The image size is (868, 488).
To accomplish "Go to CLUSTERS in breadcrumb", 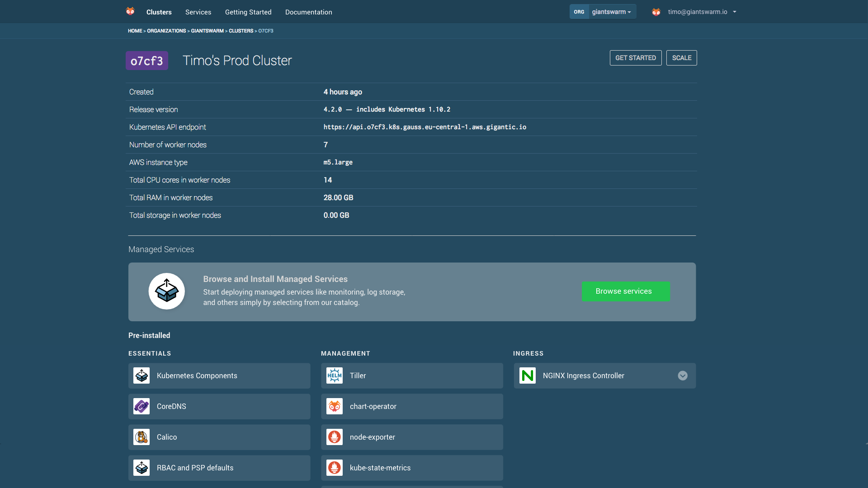I will pyautogui.click(x=241, y=31).
